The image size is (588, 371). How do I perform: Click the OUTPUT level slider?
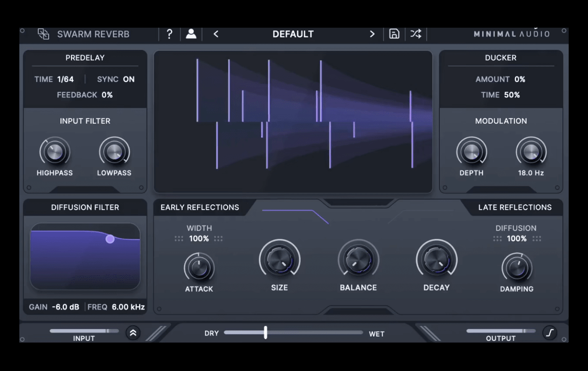tap(501, 331)
